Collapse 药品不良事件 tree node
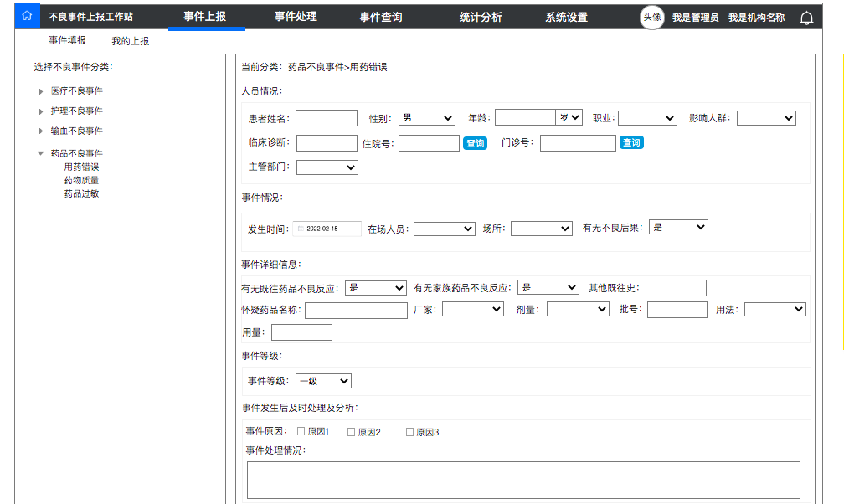 coord(41,153)
